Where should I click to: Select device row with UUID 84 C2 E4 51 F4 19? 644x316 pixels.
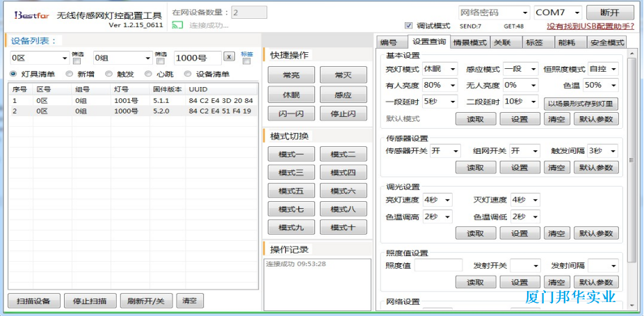point(133,111)
